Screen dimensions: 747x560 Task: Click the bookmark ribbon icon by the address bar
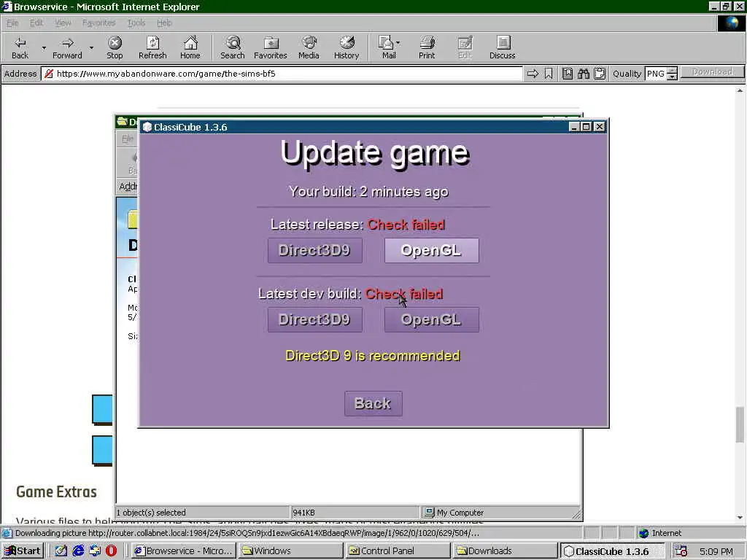549,74
